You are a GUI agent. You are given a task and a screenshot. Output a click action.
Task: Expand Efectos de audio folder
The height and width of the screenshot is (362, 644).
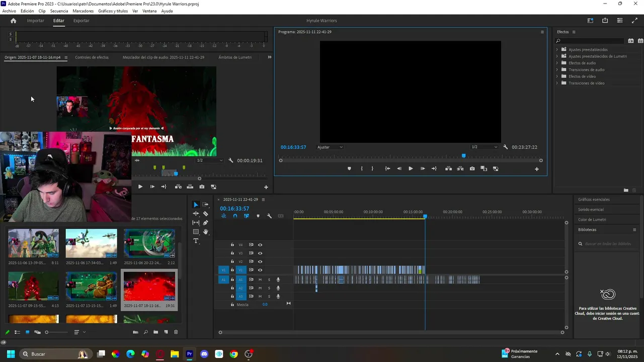click(x=557, y=63)
